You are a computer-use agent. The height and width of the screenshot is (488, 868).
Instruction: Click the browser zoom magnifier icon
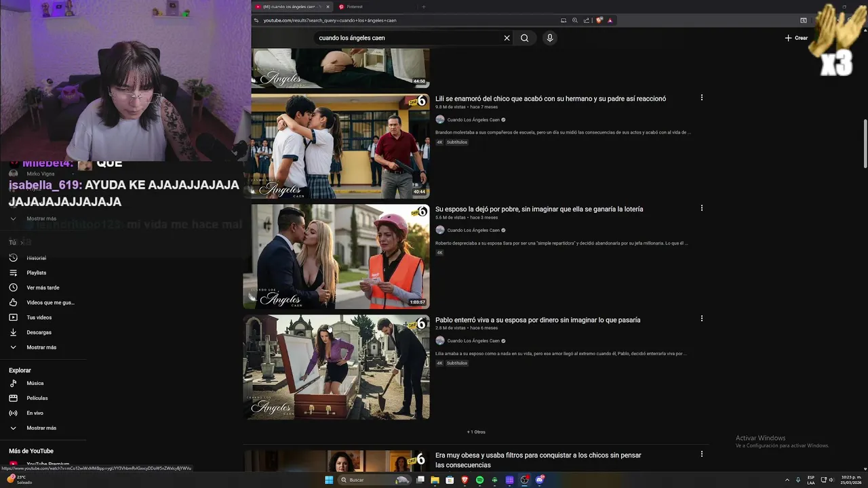tap(575, 20)
